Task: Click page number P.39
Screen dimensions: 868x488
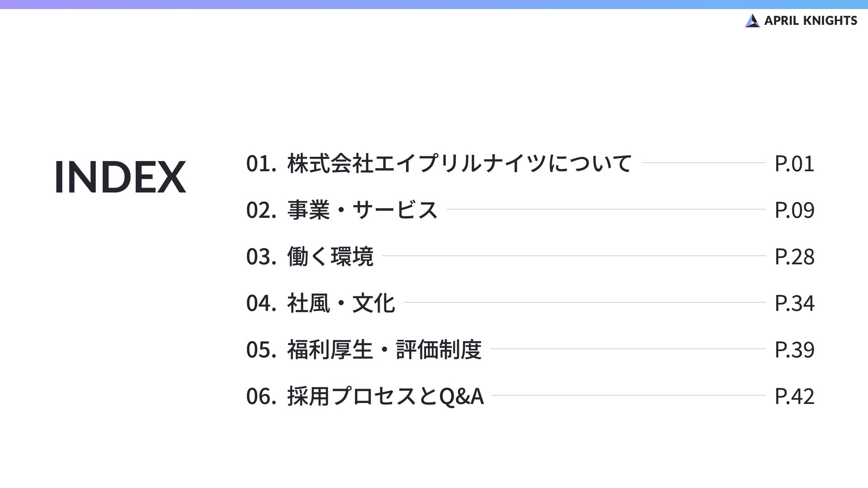Action: (x=794, y=350)
